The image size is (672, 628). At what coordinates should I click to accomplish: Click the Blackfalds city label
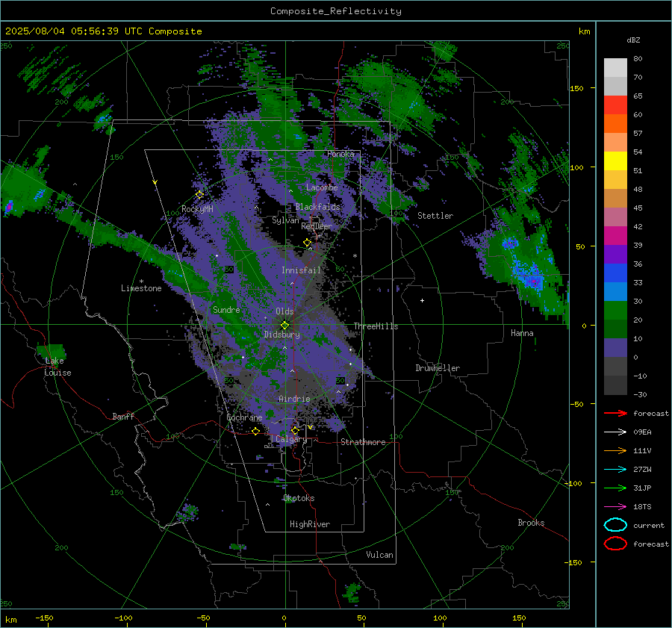[317, 207]
